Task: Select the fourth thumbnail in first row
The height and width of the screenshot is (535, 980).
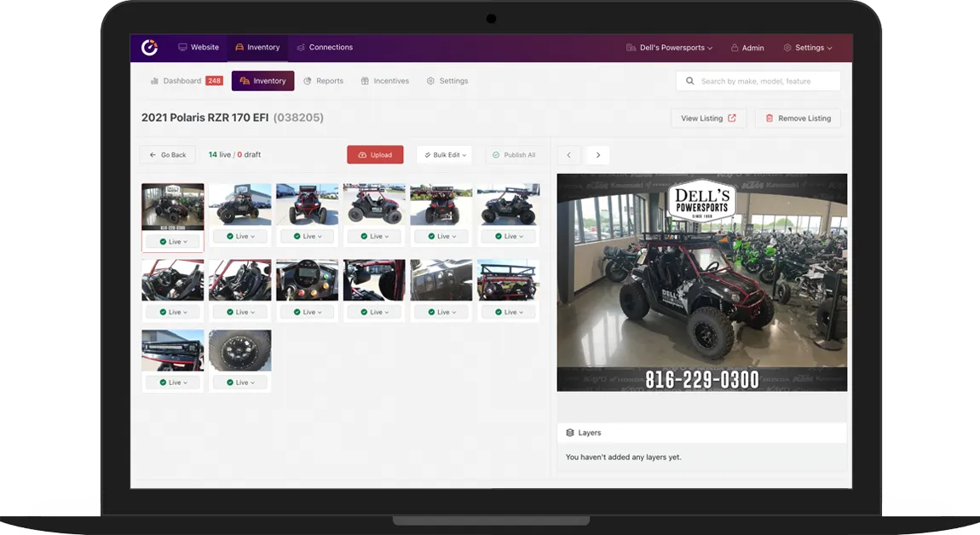Action: pos(374,204)
